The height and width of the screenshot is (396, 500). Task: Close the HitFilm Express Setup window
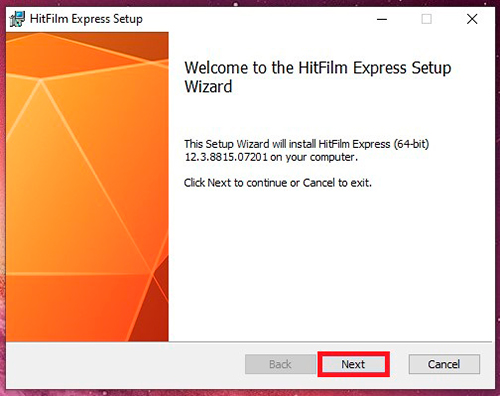(472, 19)
